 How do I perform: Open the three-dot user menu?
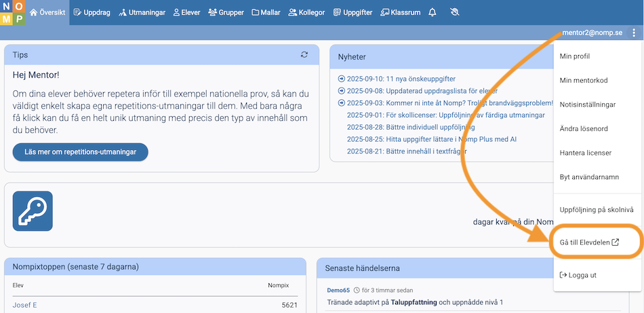pyautogui.click(x=634, y=33)
